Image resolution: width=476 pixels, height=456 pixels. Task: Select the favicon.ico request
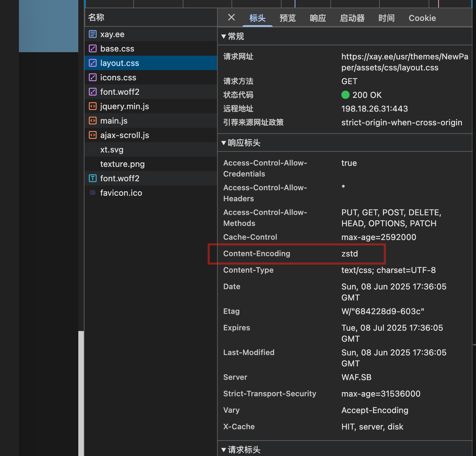pyautogui.click(x=151, y=193)
